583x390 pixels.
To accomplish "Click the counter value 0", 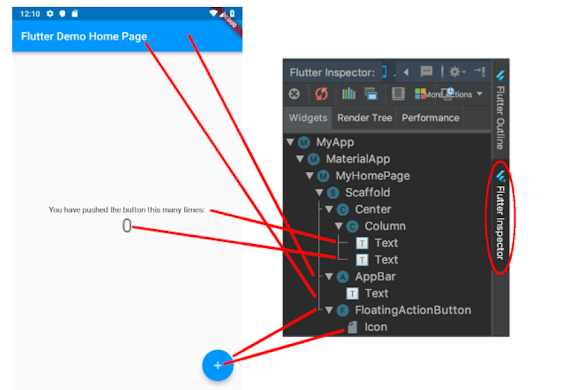I will [x=127, y=226].
